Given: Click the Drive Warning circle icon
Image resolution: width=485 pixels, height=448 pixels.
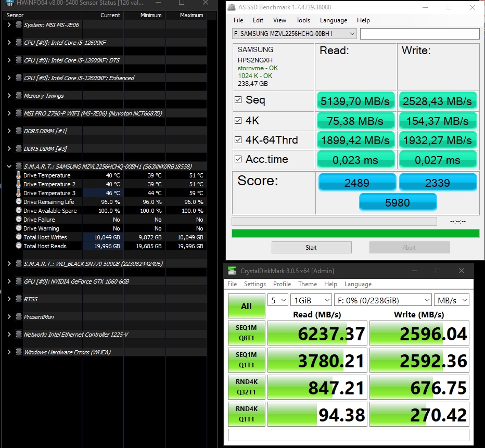Looking at the screenshot, I should [19, 228].
